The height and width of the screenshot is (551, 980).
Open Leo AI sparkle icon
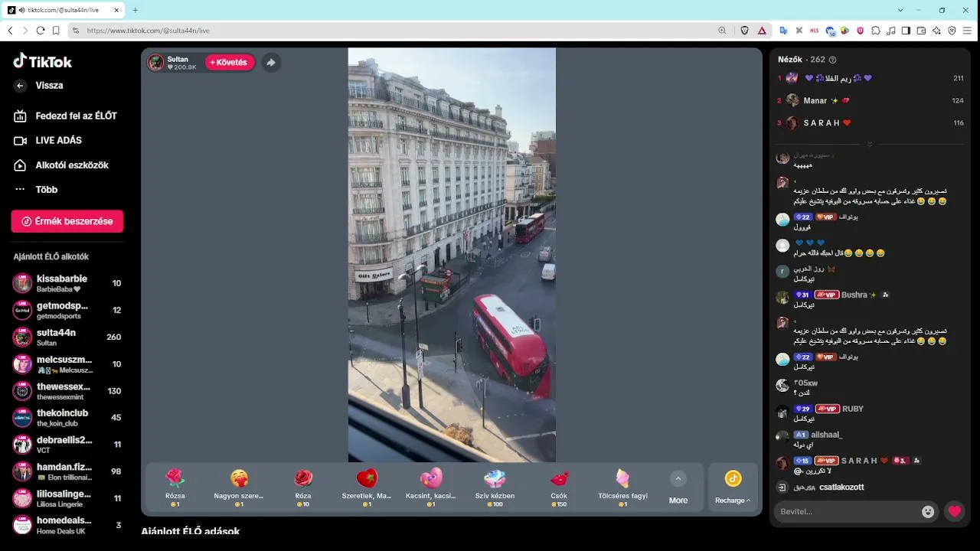[x=937, y=31]
